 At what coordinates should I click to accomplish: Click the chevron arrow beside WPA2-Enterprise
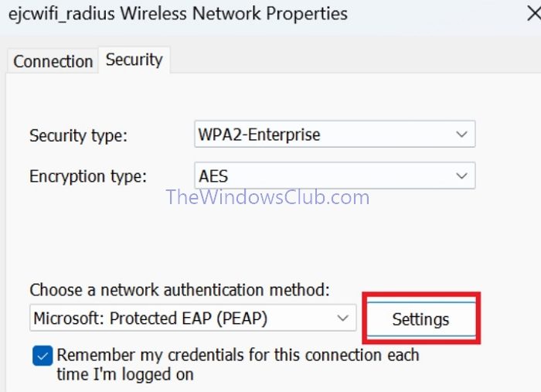(x=461, y=134)
